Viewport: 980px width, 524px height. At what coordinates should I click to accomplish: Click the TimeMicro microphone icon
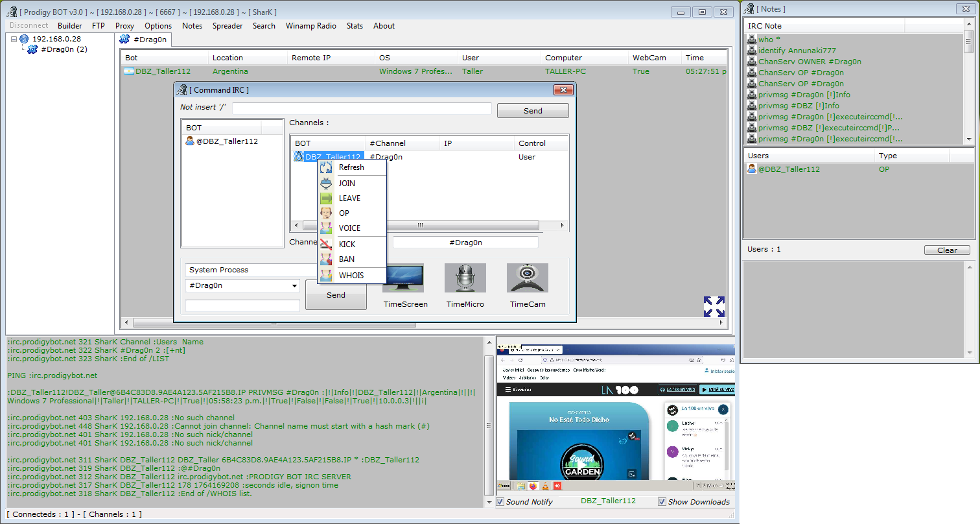tap(465, 278)
